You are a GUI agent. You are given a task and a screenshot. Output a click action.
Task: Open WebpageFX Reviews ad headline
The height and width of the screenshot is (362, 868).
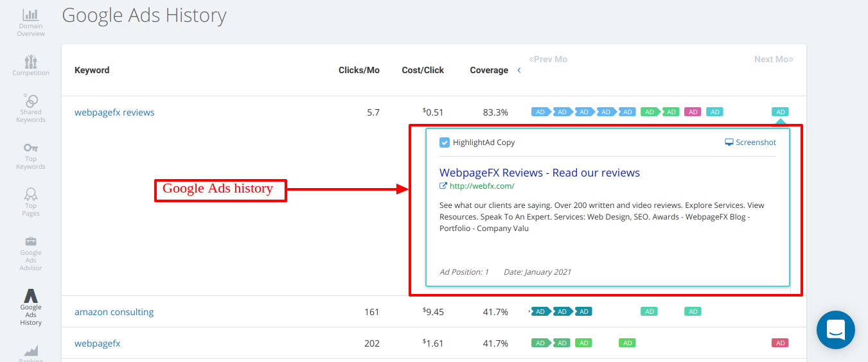[540, 173]
